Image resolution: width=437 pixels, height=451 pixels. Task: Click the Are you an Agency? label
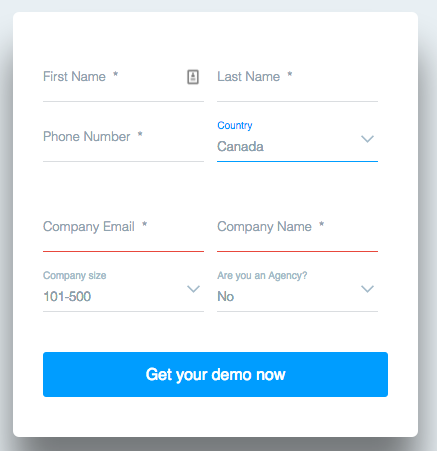(x=262, y=275)
